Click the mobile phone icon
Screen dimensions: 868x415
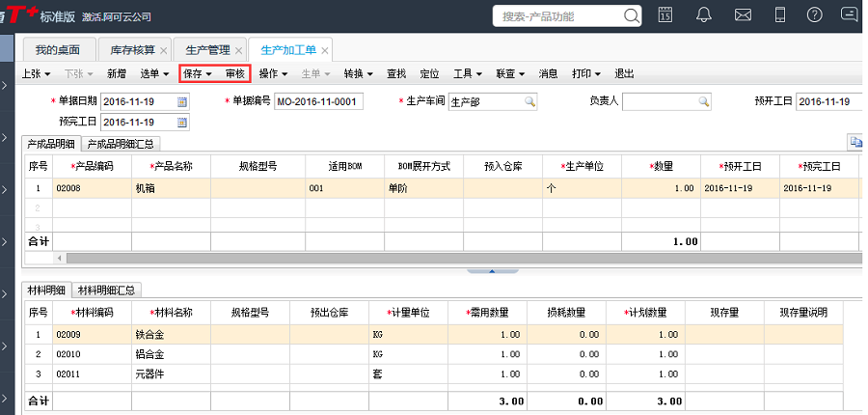coord(780,14)
